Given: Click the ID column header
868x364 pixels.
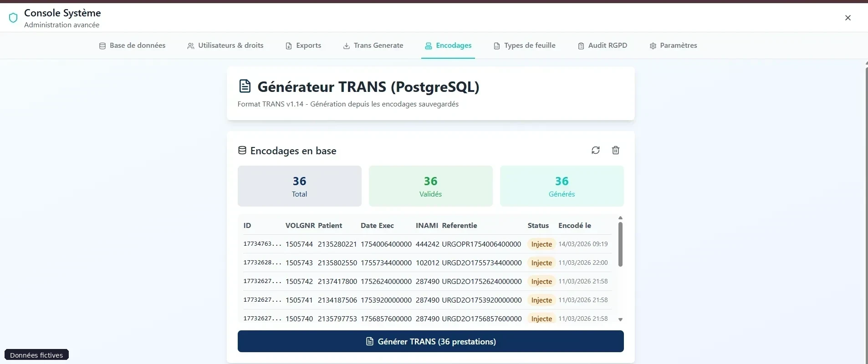Looking at the screenshot, I should click(247, 226).
